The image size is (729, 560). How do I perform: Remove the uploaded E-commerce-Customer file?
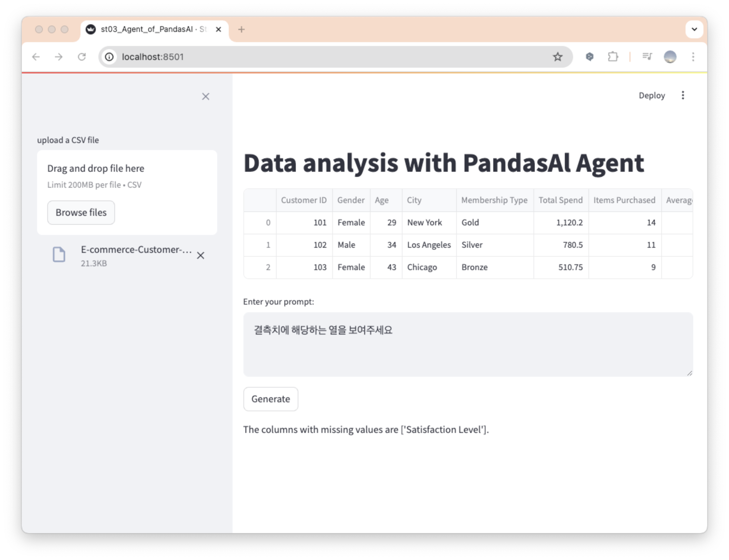(x=200, y=256)
